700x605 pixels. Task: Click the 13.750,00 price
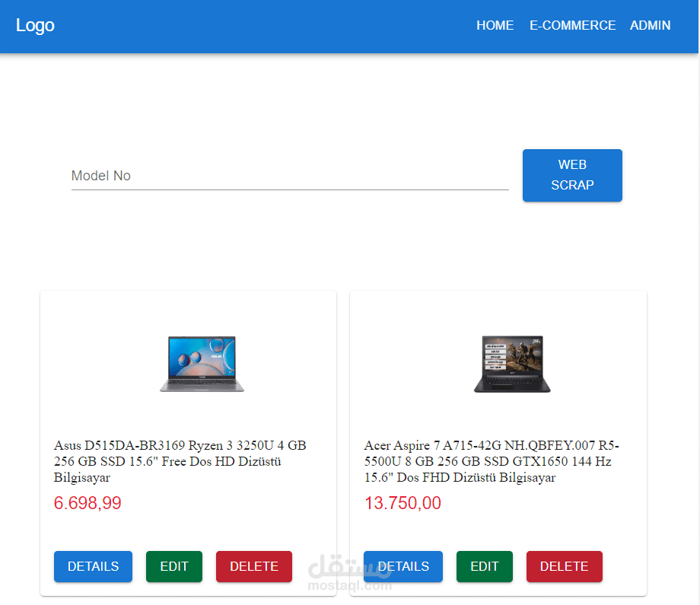(402, 503)
